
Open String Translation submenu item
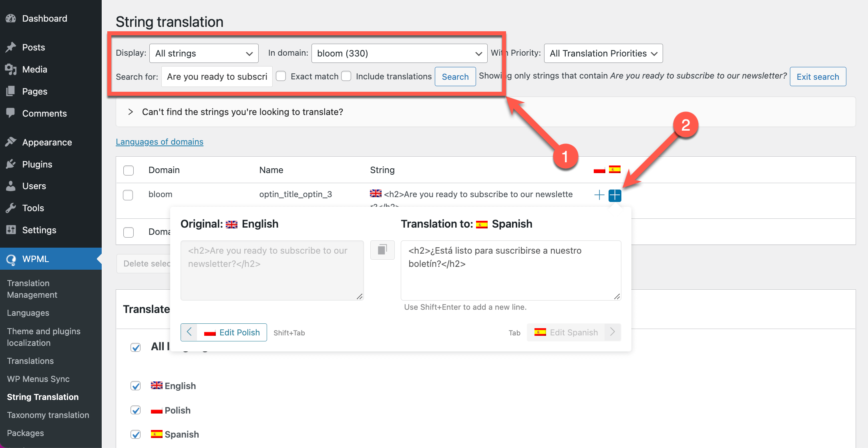coord(43,397)
